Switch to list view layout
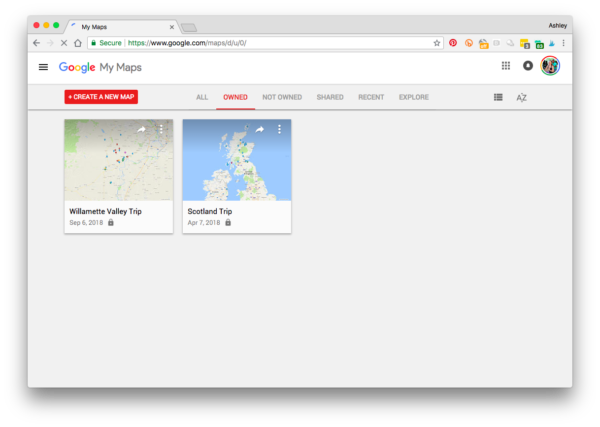Image resolution: width=600 pixels, height=427 pixels. pos(498,97)
